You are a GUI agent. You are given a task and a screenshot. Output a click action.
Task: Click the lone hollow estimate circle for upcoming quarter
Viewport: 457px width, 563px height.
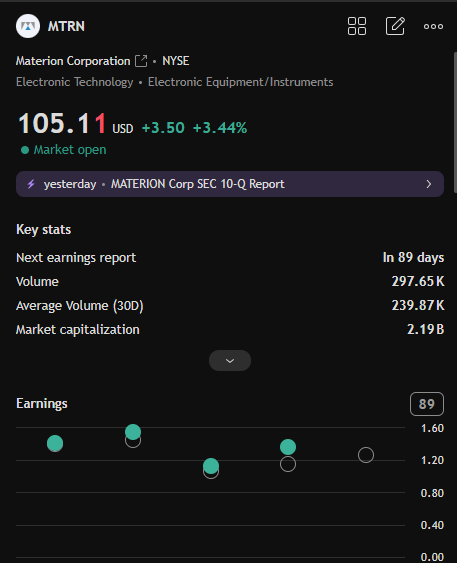coord(366,455)
